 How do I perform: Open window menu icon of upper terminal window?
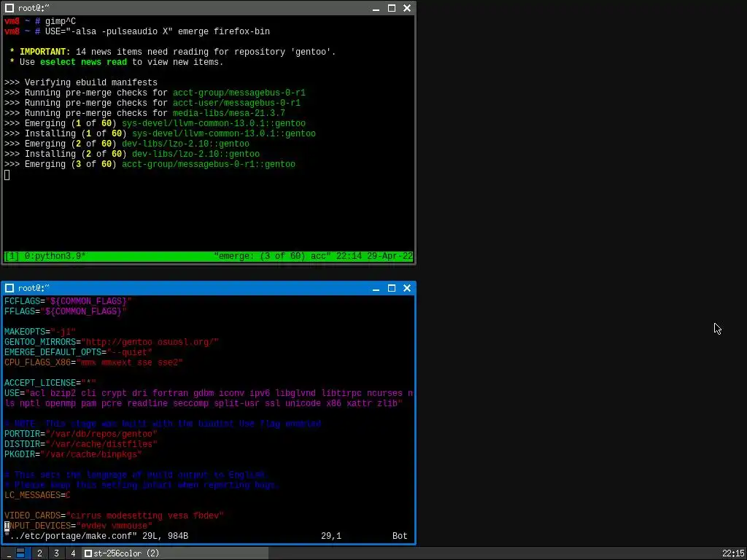[9, 8]
